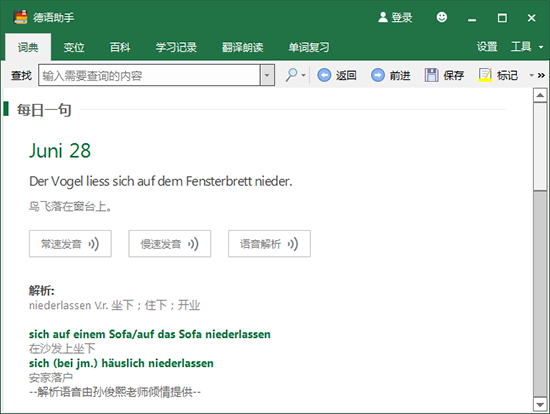Click the 德语助手 app logo icon
Image resolution: width=550 pixels, height=414 pixels.
[x=20, y=17]
